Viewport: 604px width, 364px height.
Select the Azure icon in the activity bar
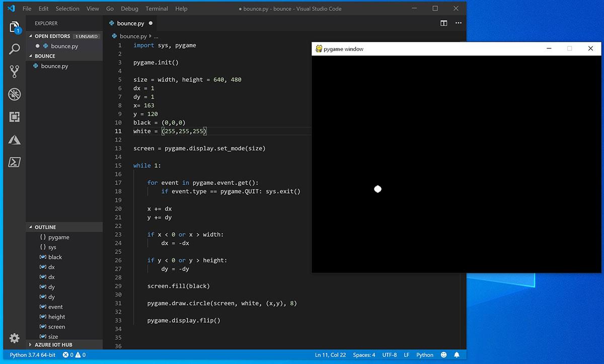pyautogui.click(x=14, y=139)
